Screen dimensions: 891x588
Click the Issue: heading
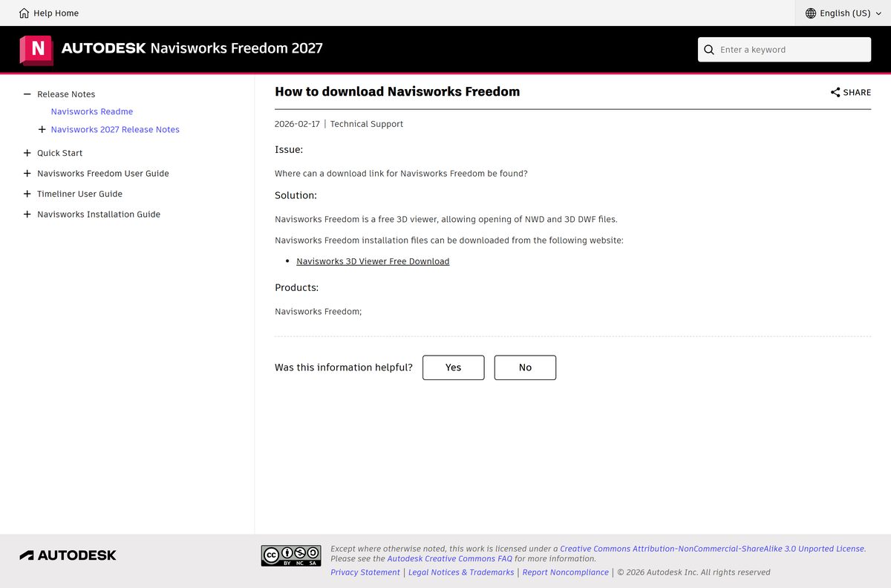[x=289, y=150]
